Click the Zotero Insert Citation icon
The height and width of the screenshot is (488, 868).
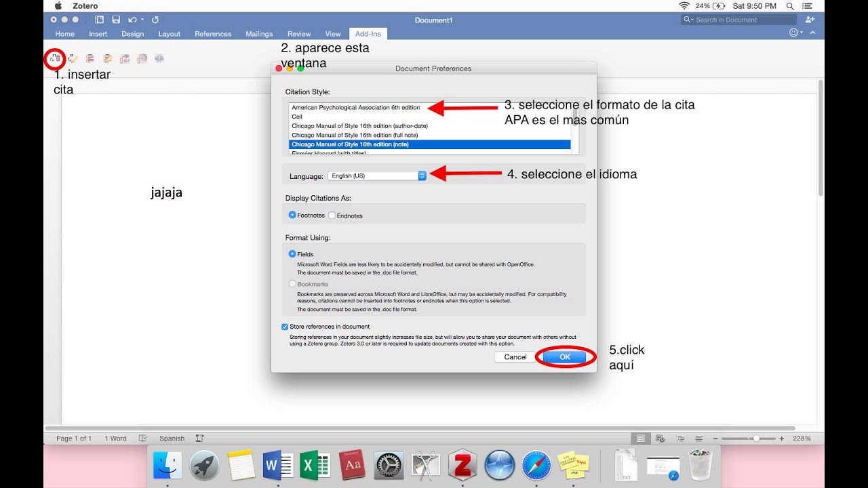(55, 59)
